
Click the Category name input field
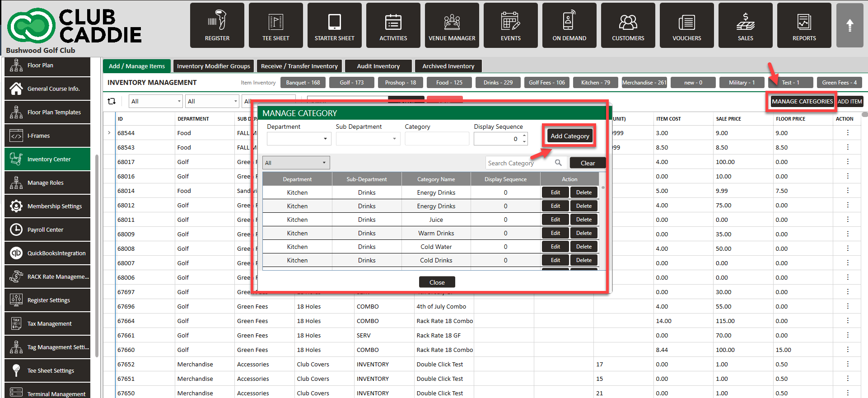click(x=437, y=139)
